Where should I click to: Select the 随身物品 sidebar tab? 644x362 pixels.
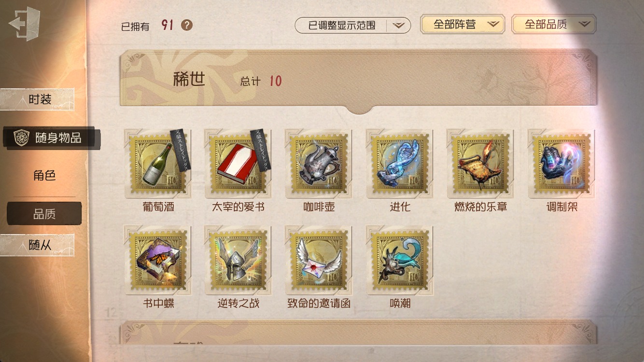click(x=51, y=138)
